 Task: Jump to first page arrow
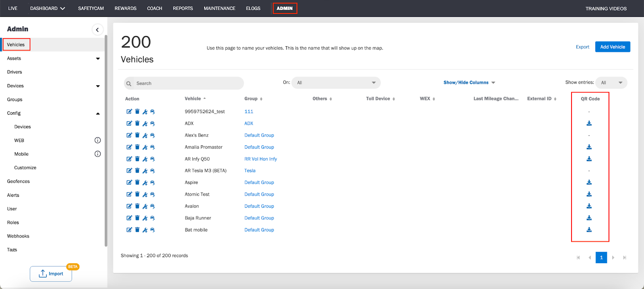[578, 258]
